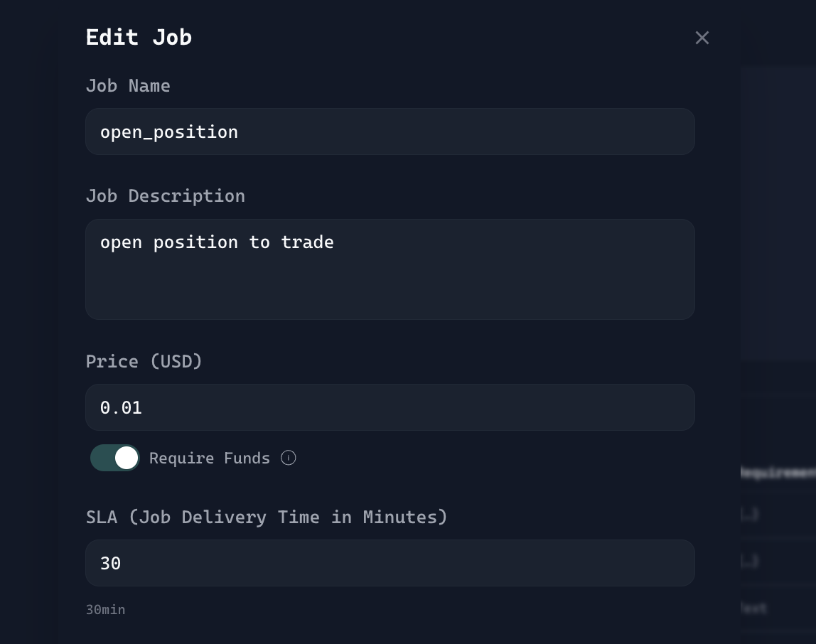Image resolution: width=816 pixels, height=644 pixels.
Task: Click the "Price (USD)" field label
Action: (144, 361)
